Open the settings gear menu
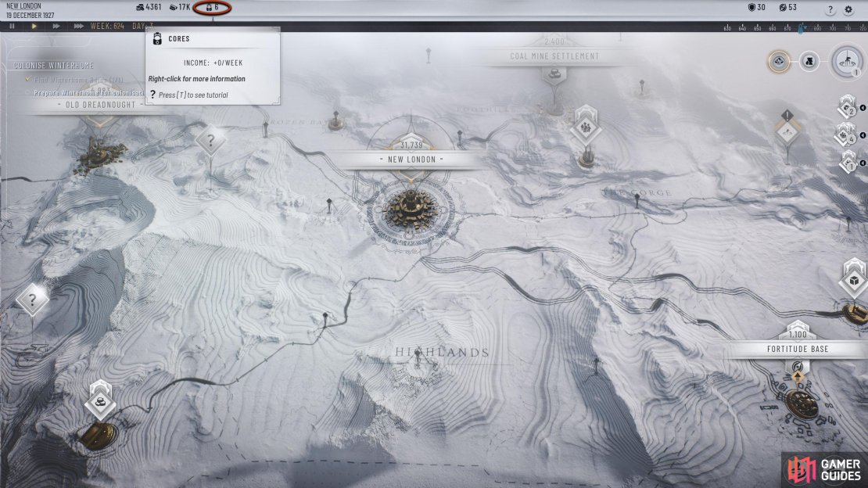 (848, 9)
